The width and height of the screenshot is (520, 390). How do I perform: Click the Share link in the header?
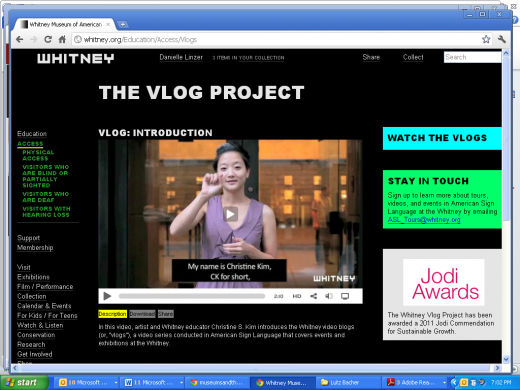371,57
